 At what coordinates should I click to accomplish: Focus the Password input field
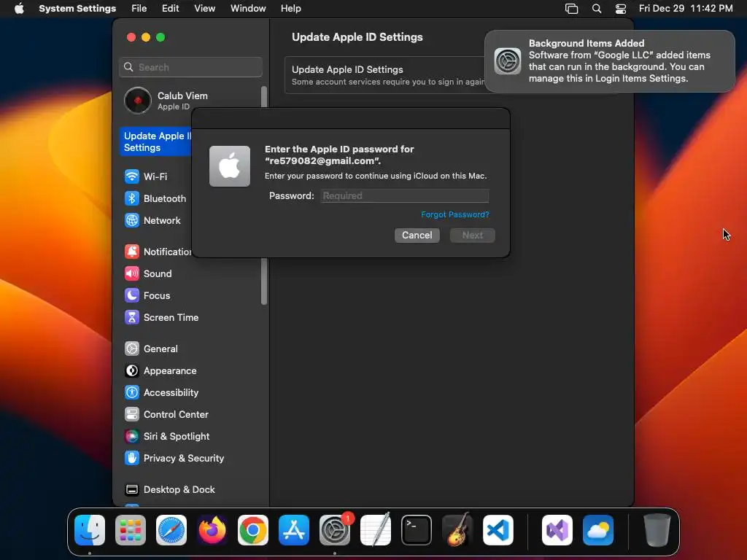click(404, 195)
